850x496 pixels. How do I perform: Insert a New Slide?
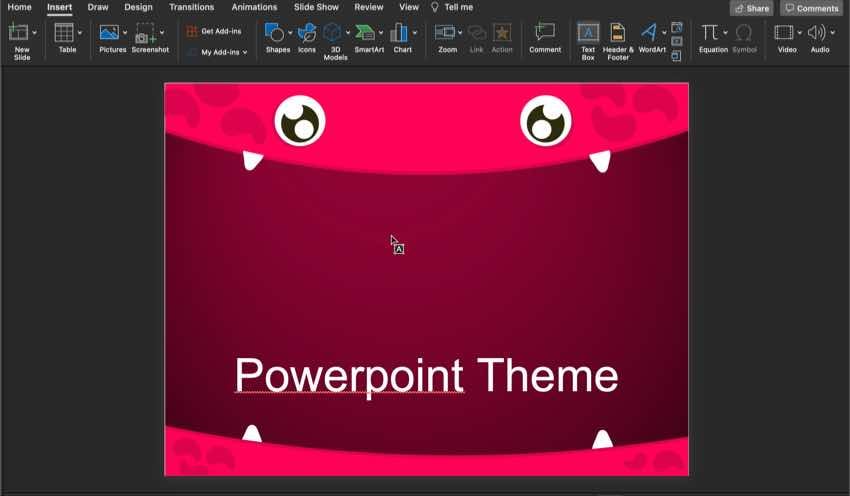click(18, 33)
